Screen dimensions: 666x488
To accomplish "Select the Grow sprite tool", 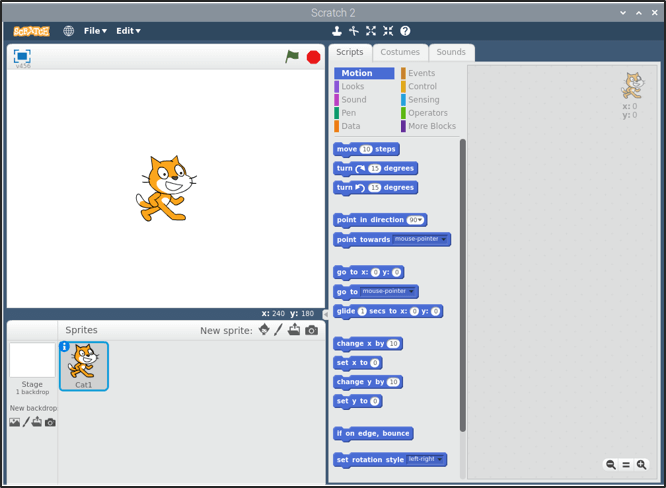I will (371, 31).
